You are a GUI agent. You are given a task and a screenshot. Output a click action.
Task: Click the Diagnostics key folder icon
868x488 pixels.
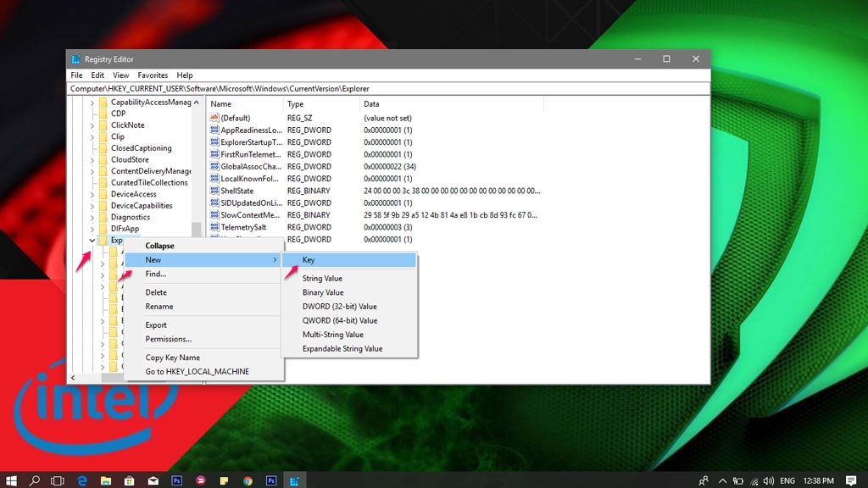click(103, 217)
